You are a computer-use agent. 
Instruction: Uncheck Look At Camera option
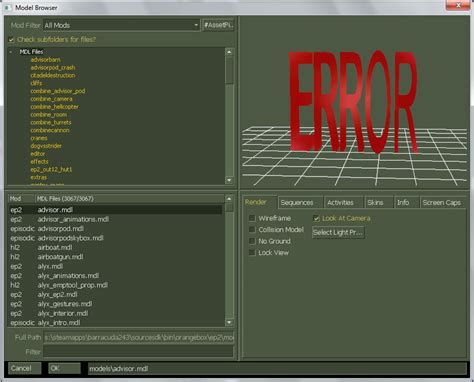coord(316,218)
